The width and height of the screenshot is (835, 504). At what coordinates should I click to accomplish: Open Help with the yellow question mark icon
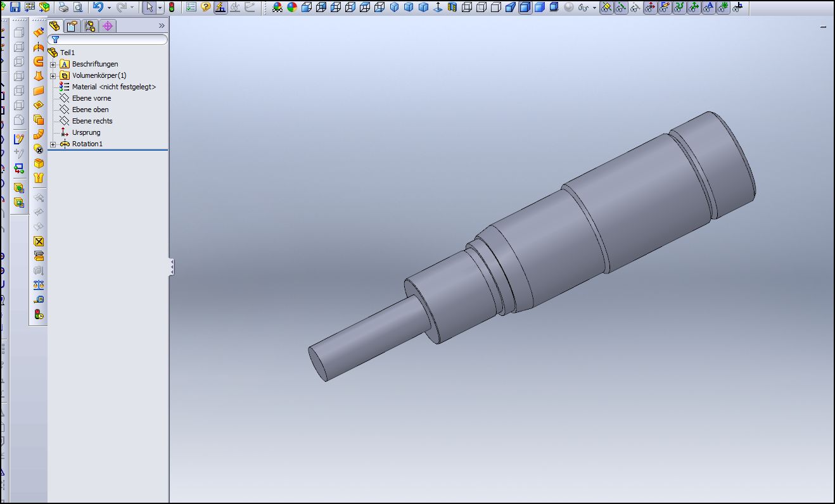206,8
